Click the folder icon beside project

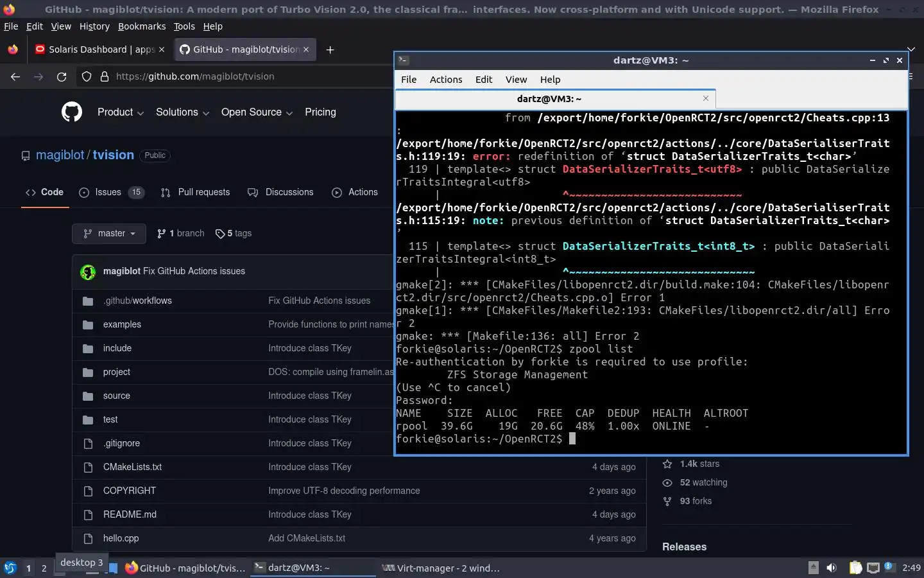click(88, 372)
